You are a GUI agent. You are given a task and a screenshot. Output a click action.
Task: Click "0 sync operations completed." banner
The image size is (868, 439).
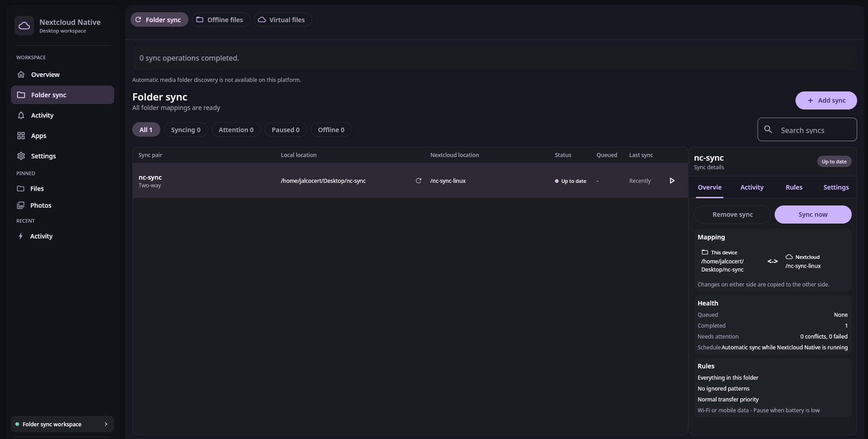point(494,58)
